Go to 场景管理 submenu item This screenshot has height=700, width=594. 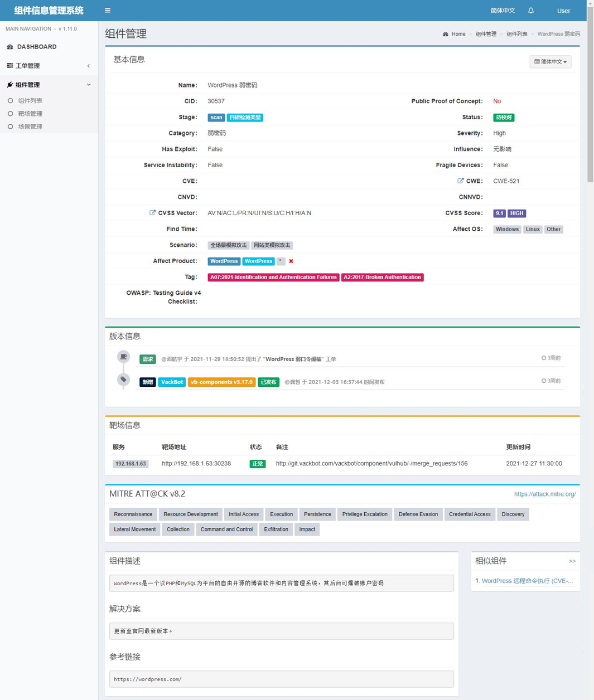pos(30,127)
